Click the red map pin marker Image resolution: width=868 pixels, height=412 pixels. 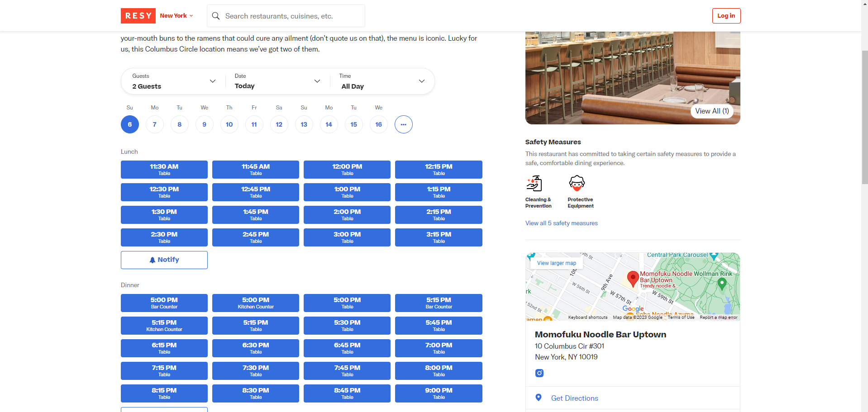pos(633,279)
